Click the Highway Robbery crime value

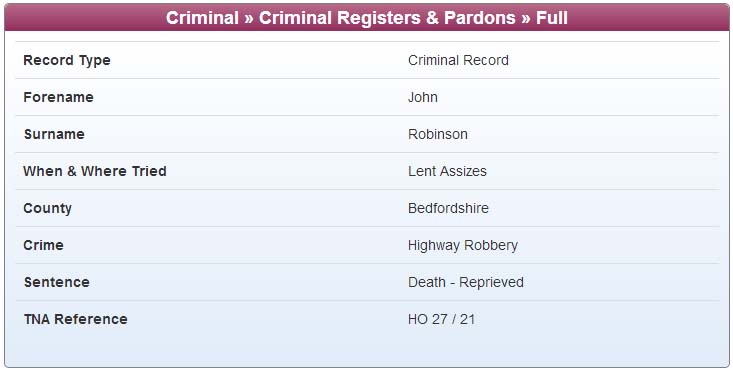coord(463,246)
